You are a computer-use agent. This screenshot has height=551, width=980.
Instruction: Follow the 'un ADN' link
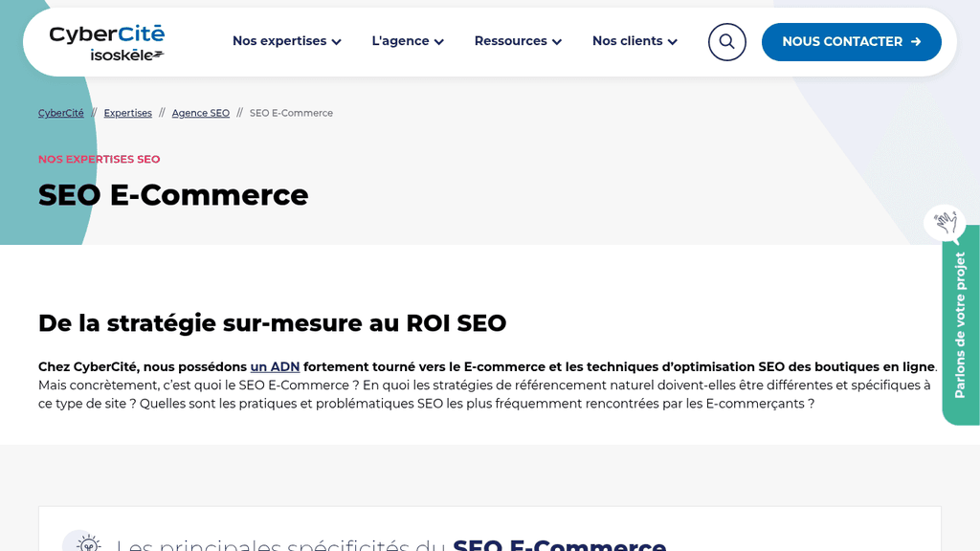[275, 366]
